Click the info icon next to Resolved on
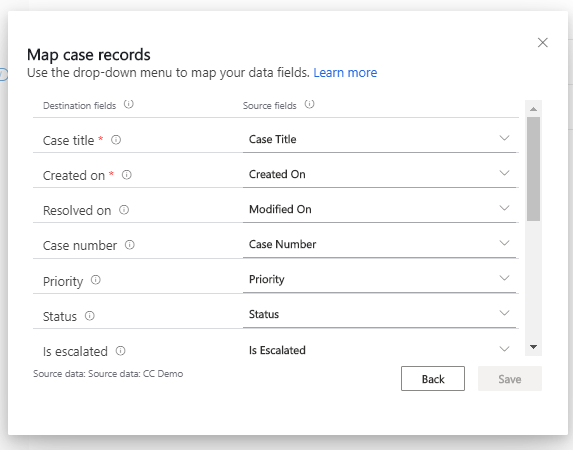 pos(124,210)
